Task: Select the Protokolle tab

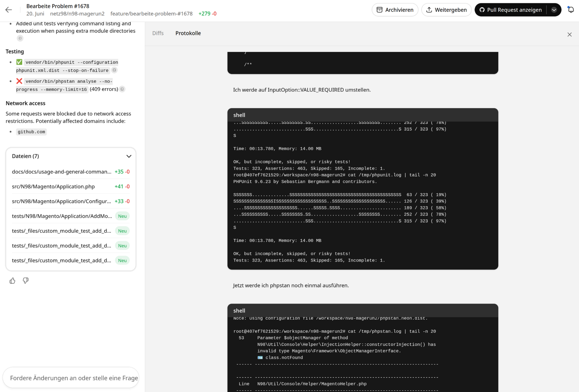Action: coord(188,33)
